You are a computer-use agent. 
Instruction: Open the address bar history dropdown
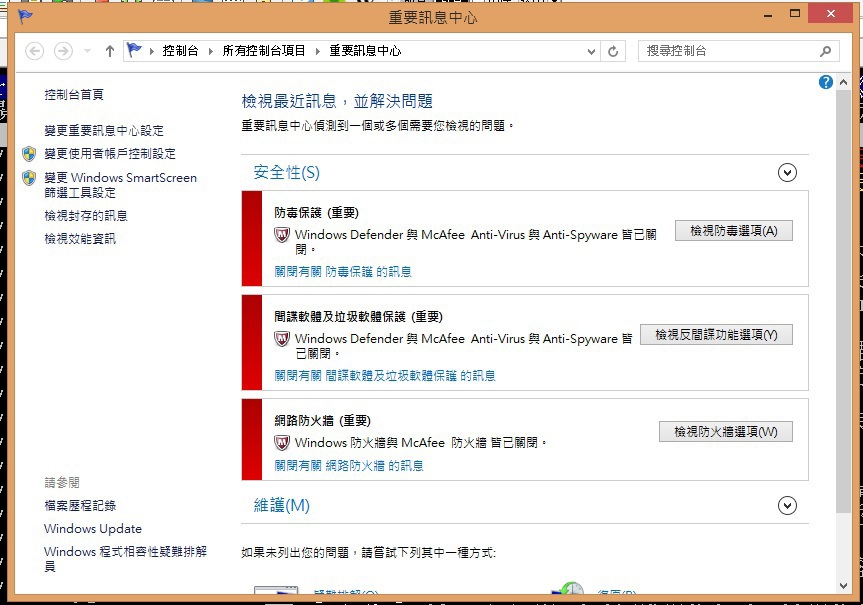(591, 52)
